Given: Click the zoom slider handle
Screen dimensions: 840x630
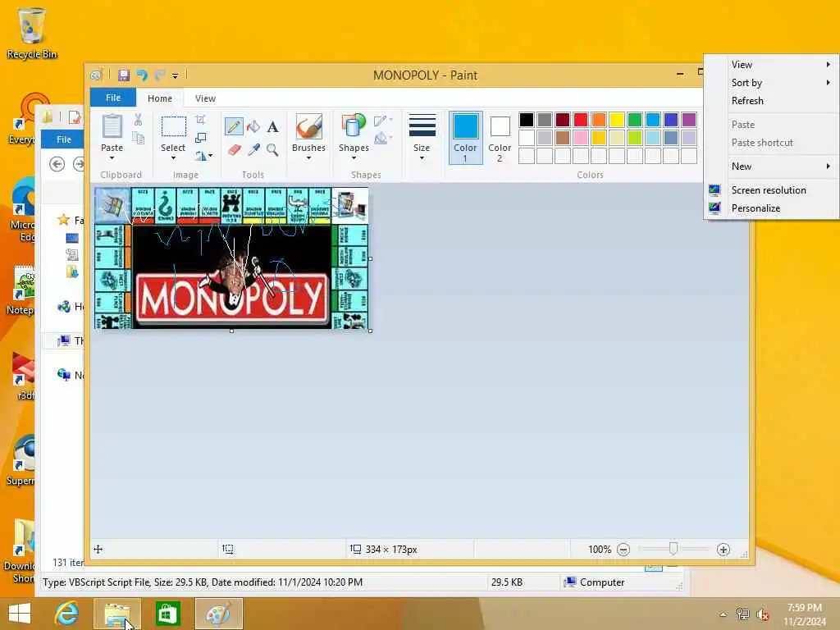Looking at the screenshot, I should pos(673,549).
